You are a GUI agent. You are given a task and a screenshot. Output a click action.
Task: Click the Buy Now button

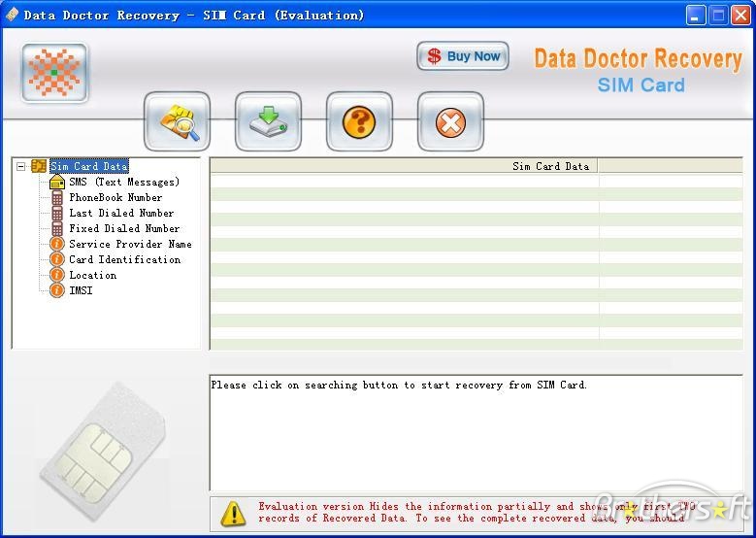[x=463, y=56]
